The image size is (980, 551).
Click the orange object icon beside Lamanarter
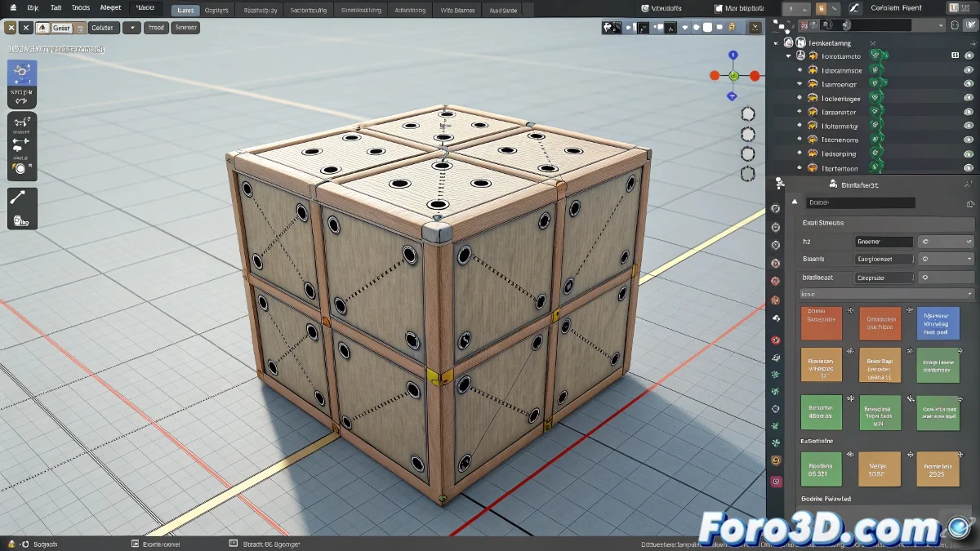(x=813, y=112)
